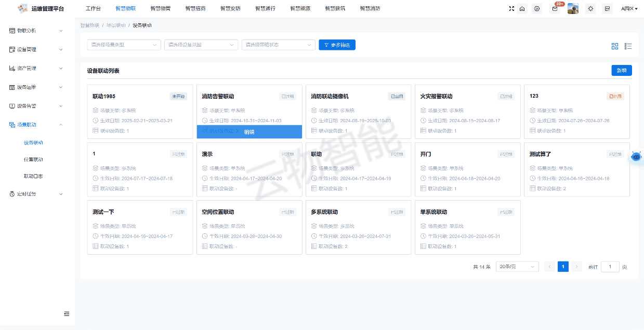
Task: Toggle the light/dark theme sun icon
Action: (590, 9)
